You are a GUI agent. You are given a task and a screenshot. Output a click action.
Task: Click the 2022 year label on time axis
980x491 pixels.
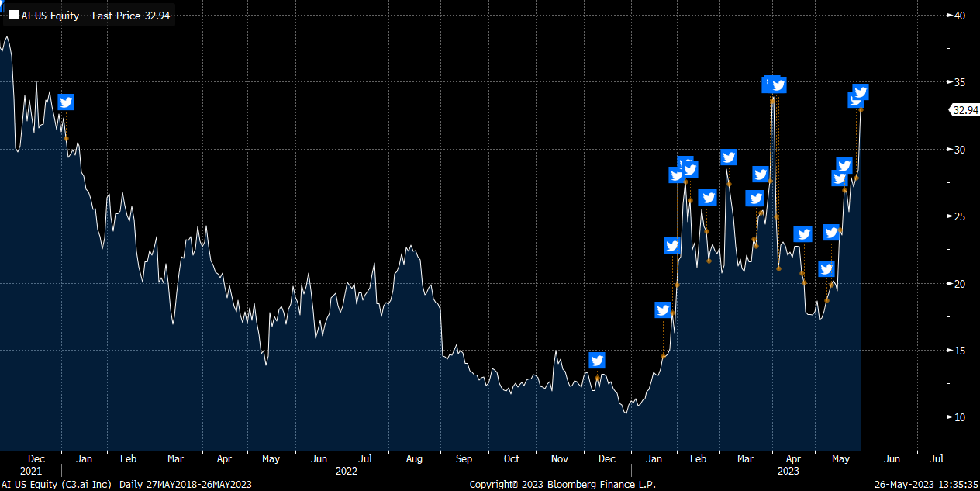click(x=347, y=471)
